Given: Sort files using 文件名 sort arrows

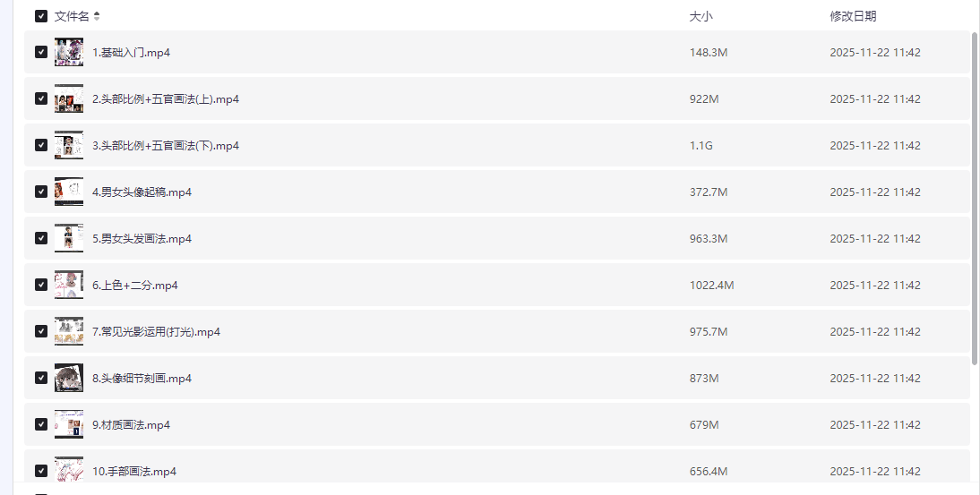Looking at the screenshot, I should click(x=97, y=16).
